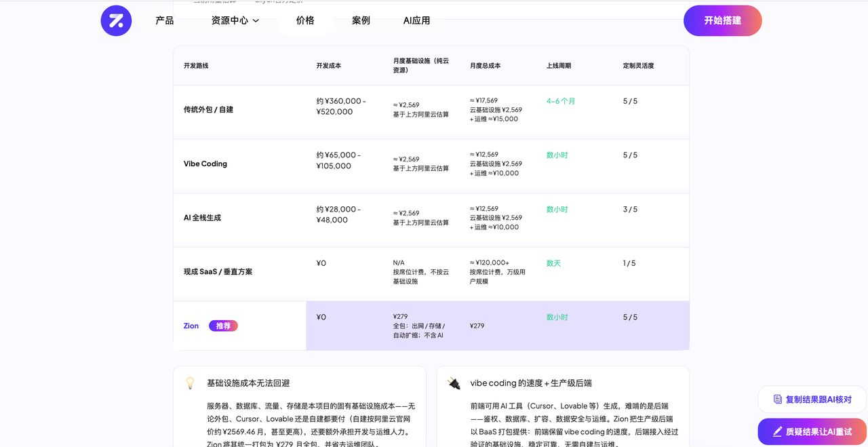Click the 约 ¥65,000 - ¥105,000 cost cell

coord(338,160)
